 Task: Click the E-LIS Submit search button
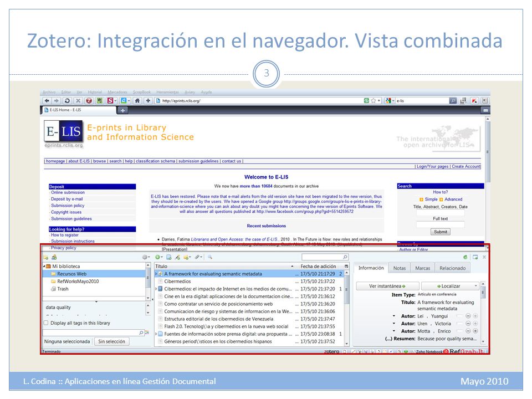tap(441, 232)
